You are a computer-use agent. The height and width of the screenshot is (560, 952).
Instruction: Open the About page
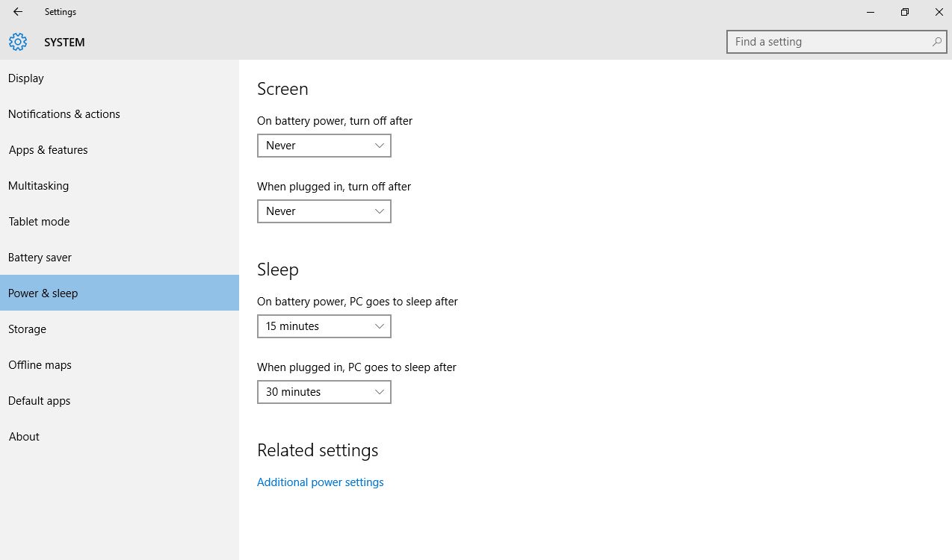(x=23, y=436)
